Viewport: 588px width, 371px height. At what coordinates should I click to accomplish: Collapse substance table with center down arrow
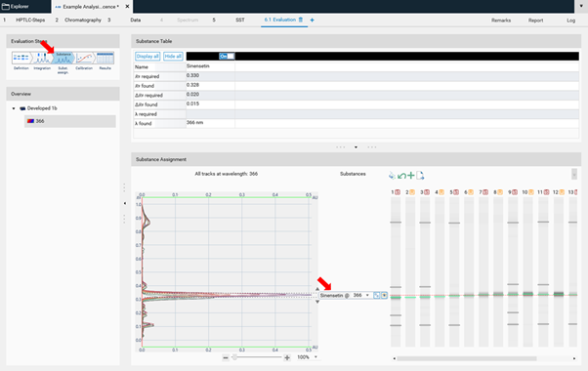pyautogui.click(x=356, y=147)
